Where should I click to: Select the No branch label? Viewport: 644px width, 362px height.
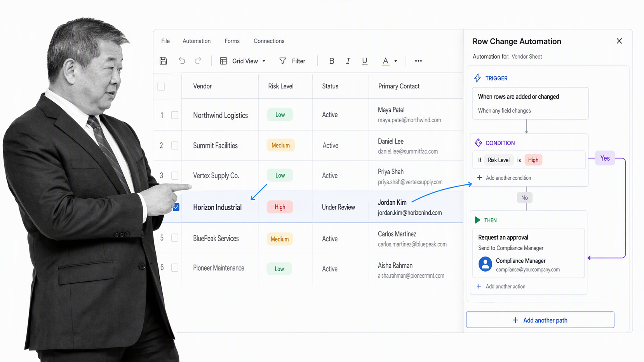524,198
